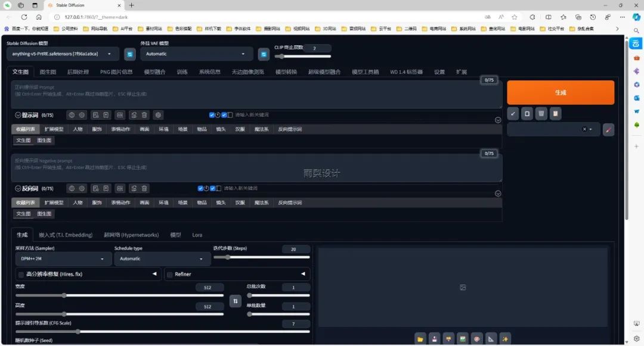Viewport: 644px width, 346px height.
Task: Toggle the first checkbox in positive prompt row
Action: pos(212,115)
